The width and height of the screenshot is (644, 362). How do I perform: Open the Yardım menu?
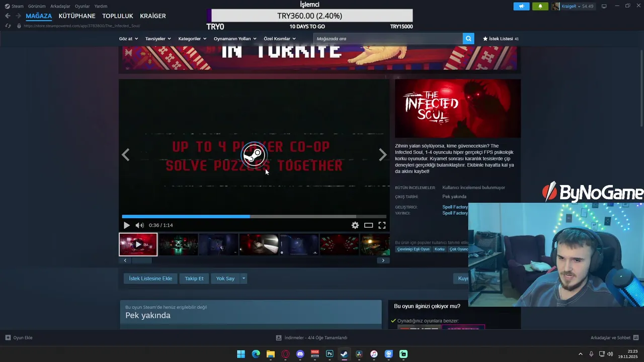[101, 6]
